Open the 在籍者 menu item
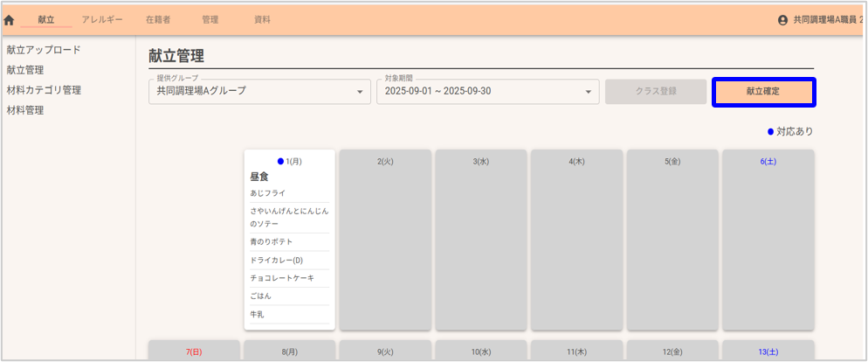 (157, 19)
